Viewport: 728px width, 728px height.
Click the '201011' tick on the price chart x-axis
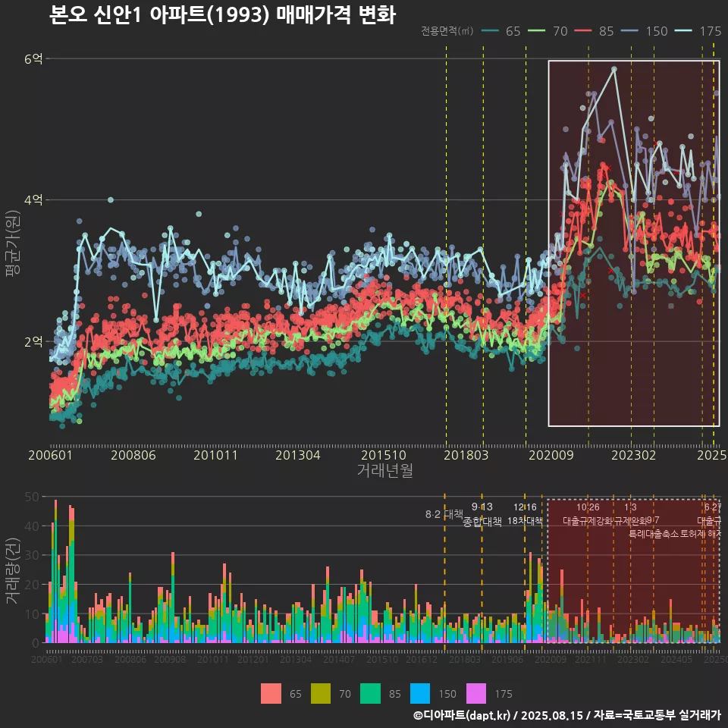pyautogui.click(x=215, y=455)
